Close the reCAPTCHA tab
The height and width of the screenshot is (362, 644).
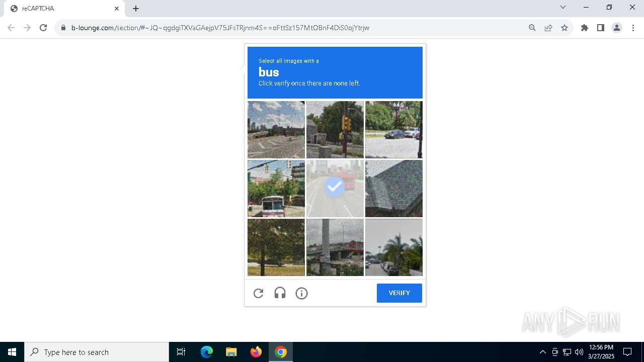pyautogui.click(x=117, y=9)
